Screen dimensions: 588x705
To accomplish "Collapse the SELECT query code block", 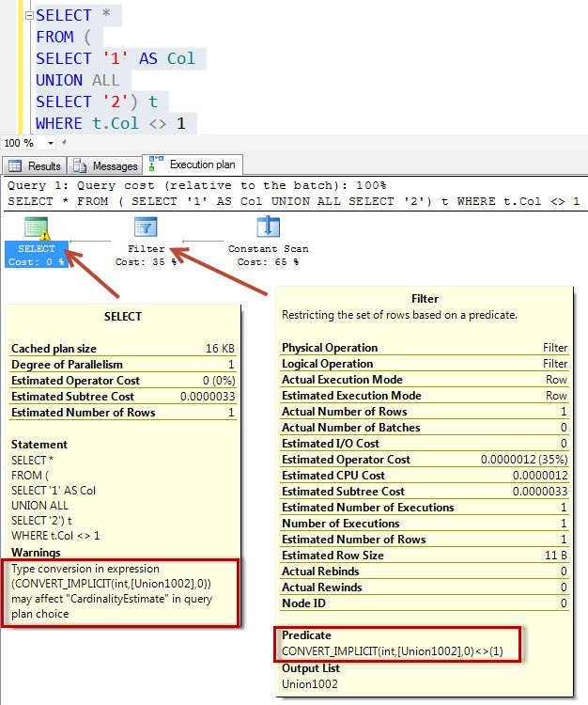I will [30, 16].
